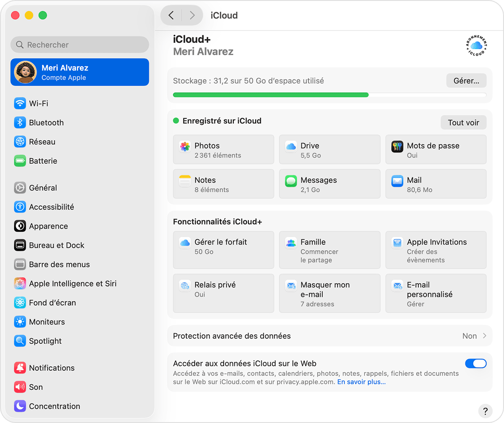The image size is (504, 423).
Task: Open the Notes iCloud item
Action: pyautogui.click(x=223, y=184)
